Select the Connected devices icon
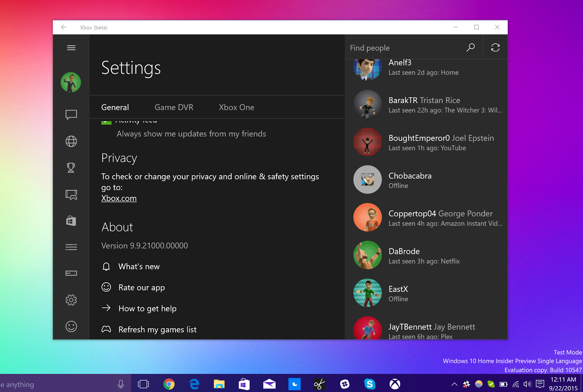This screenshot has width=583, height=392. click(71, 273)
